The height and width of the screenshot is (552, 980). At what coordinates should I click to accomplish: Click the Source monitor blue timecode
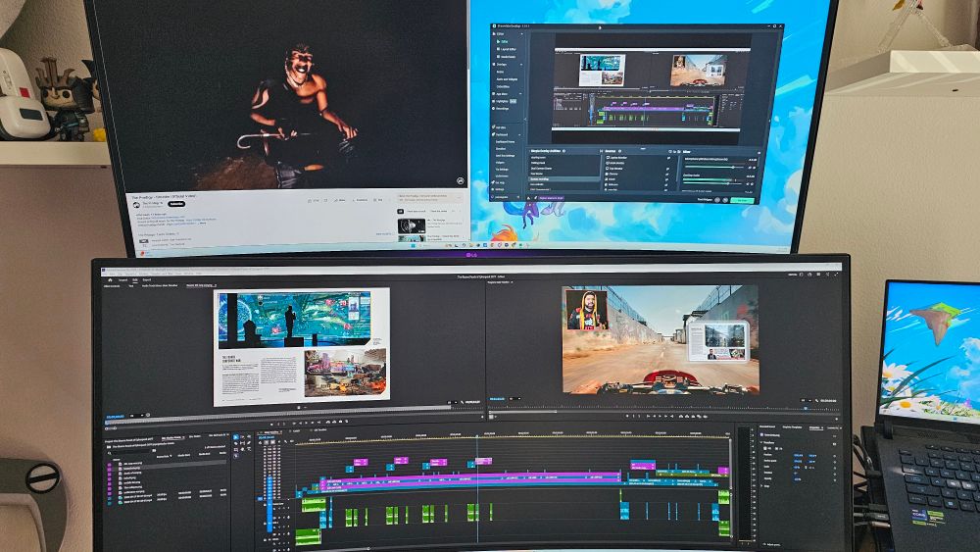click(115, 417)
